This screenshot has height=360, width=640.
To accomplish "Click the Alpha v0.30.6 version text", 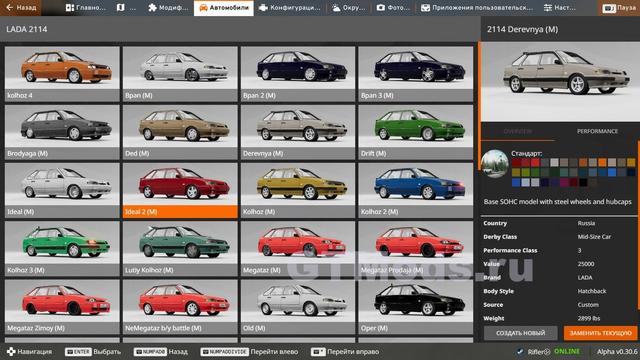I will pos(617,351).
